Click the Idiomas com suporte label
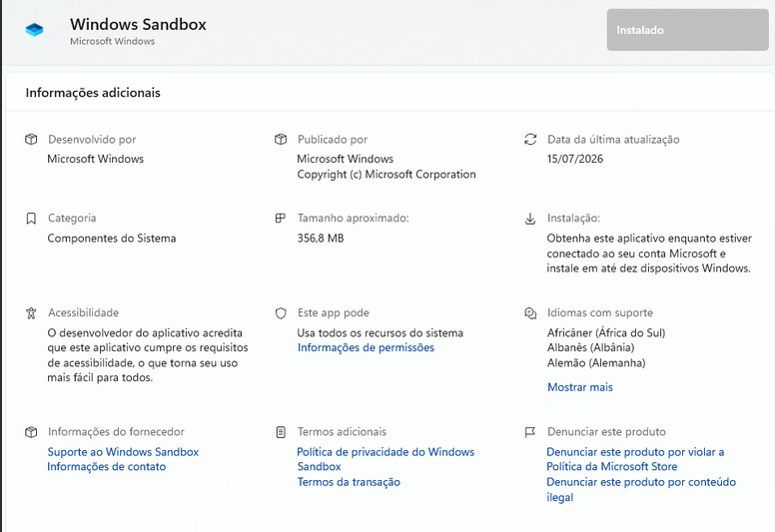This screenshot has height=532, width=775. pos(600,312)
